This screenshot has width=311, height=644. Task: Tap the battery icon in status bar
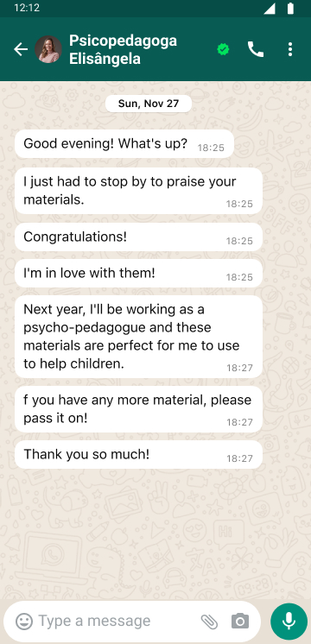click(290, 9)
